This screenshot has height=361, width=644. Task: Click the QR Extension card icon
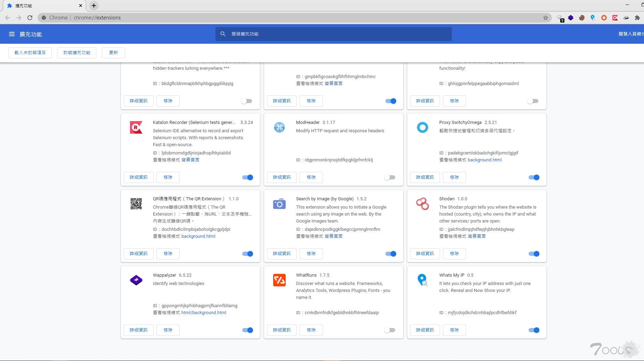click(136, 204)
